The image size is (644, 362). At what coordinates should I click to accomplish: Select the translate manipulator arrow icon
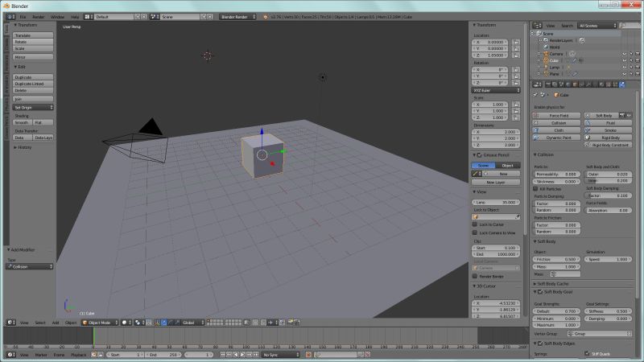[x=164, y=323]
